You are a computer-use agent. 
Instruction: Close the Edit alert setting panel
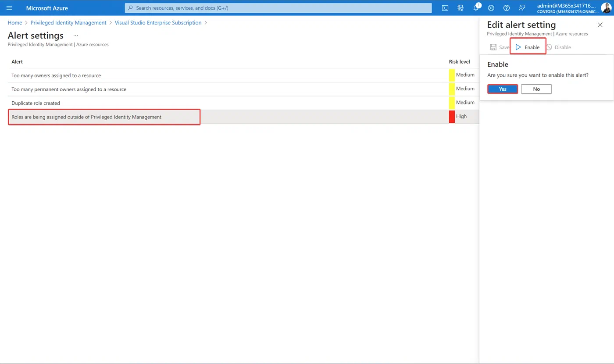(x=600, y=25)
